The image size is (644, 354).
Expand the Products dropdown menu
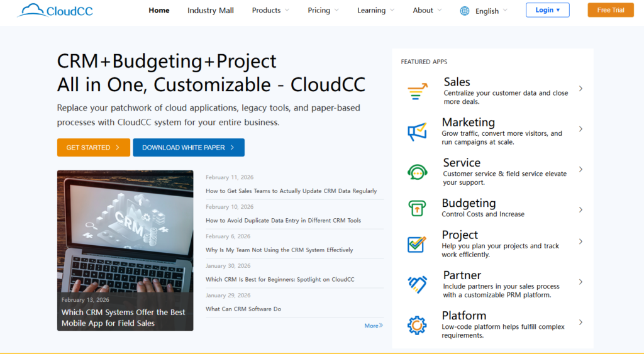click(270, 10)
